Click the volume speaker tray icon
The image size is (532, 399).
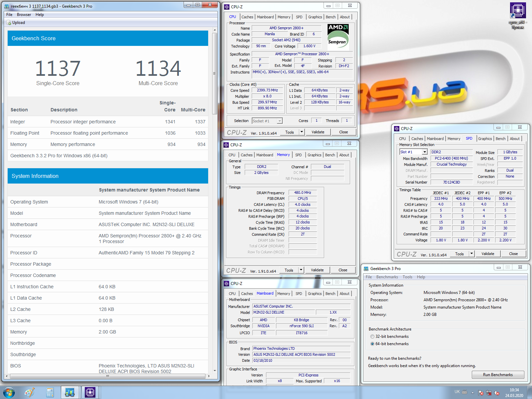pos(497,393)
